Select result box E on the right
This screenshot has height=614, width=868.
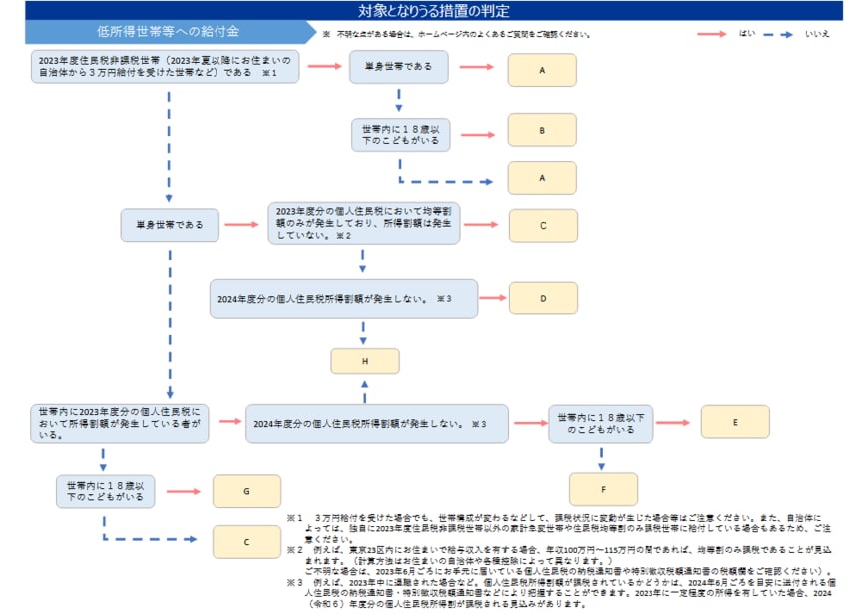pos(736,422)
